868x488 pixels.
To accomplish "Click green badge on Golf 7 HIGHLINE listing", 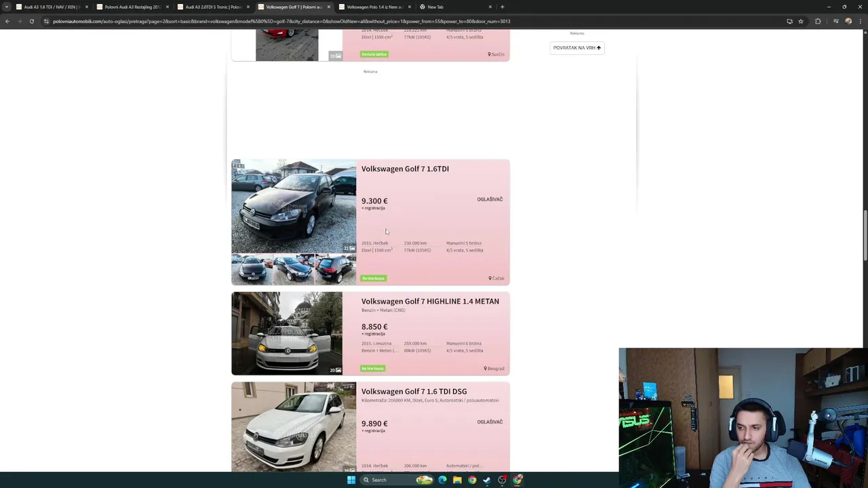I will coord(373,369).
